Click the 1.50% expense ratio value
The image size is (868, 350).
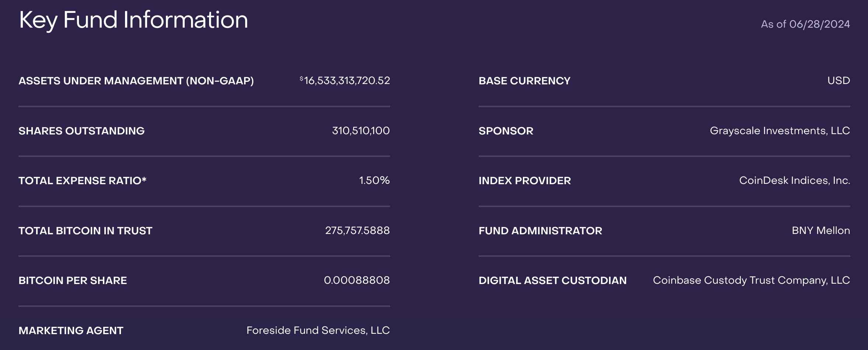374,181
